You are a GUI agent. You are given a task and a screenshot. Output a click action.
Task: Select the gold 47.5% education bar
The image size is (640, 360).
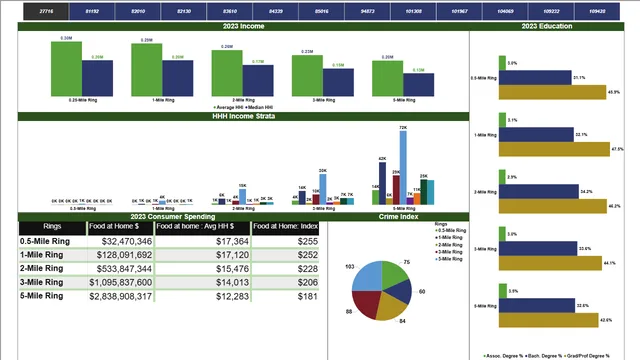(x=554, y=149)
